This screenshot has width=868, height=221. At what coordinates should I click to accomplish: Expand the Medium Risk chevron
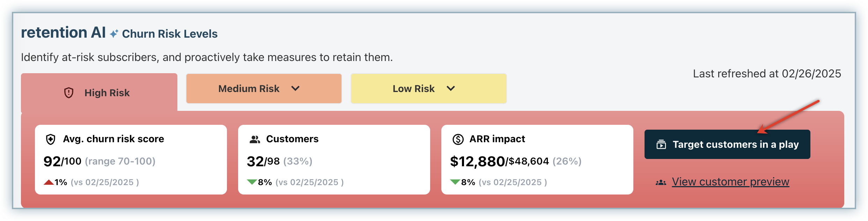pos(295,89)
